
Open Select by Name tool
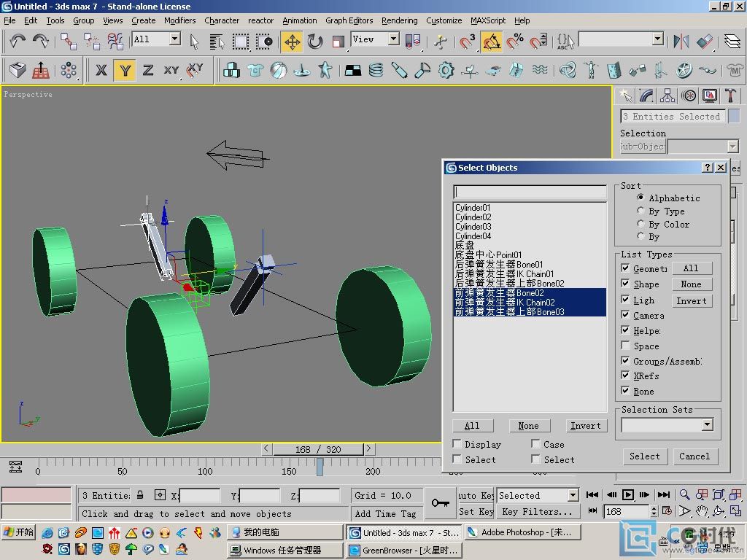pyautogui.click(x=217, y=42)
